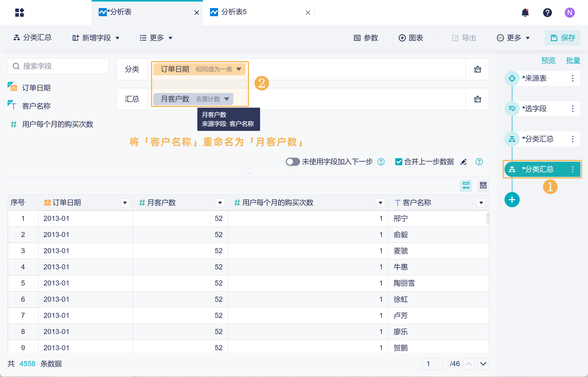Open options for selected 分类汇总 step

573,169
